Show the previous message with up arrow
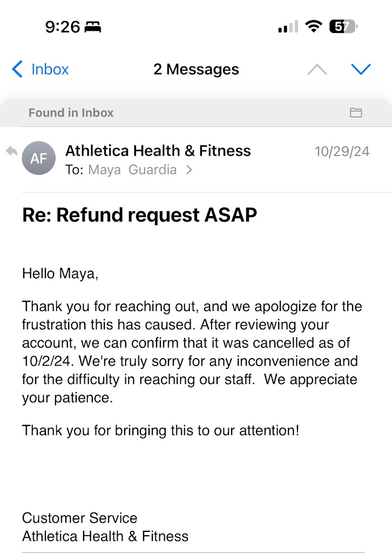Viewport: 392px width, 553px height. pyautogui.click(x=317, y=69)
